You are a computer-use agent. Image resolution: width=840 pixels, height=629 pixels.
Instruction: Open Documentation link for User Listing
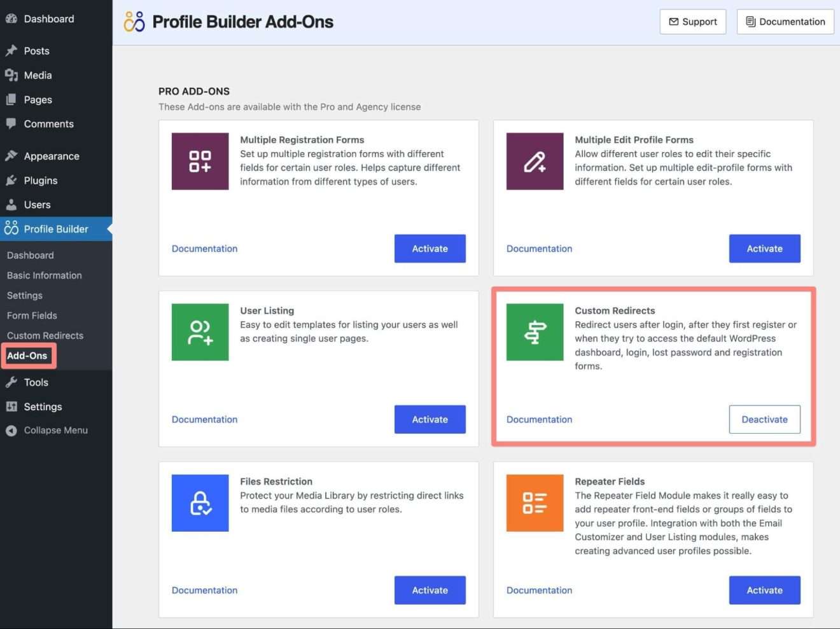click(x=204, y=420)
